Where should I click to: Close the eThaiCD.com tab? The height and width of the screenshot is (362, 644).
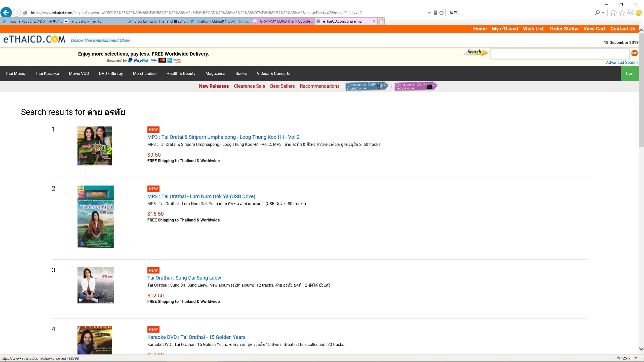[x=374, y=21]
